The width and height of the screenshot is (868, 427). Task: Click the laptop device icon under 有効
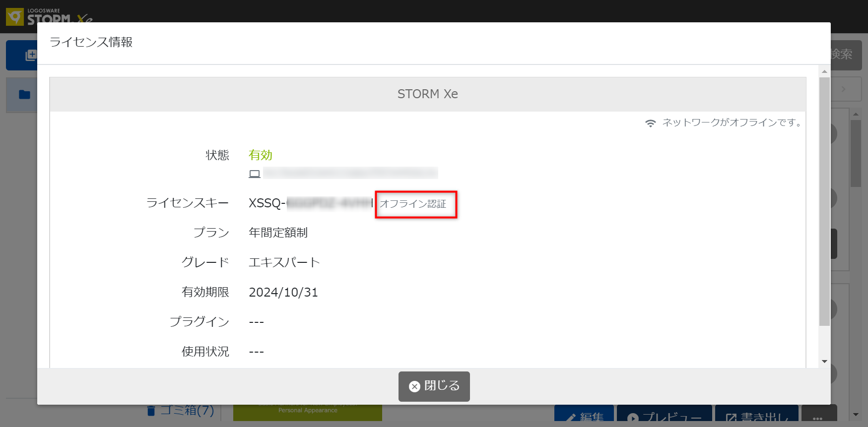[255, 174]
